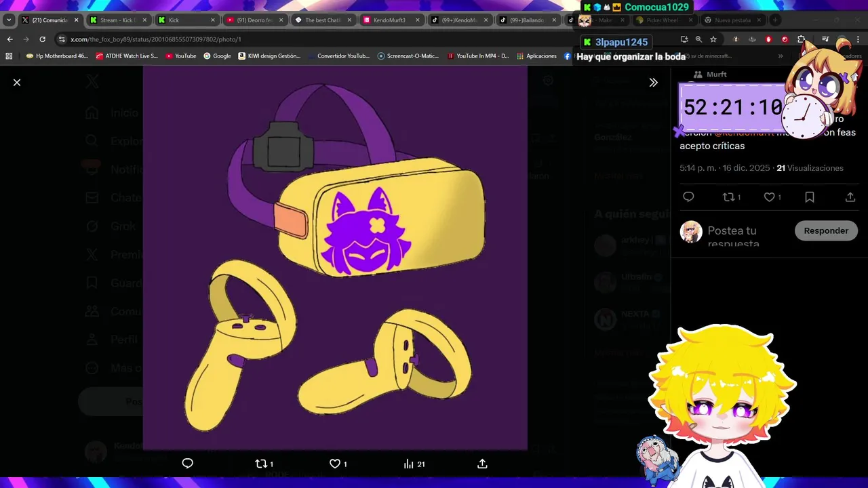Open the Google bookmark
This screenshot has width=868, height=488.
[217, 56]
